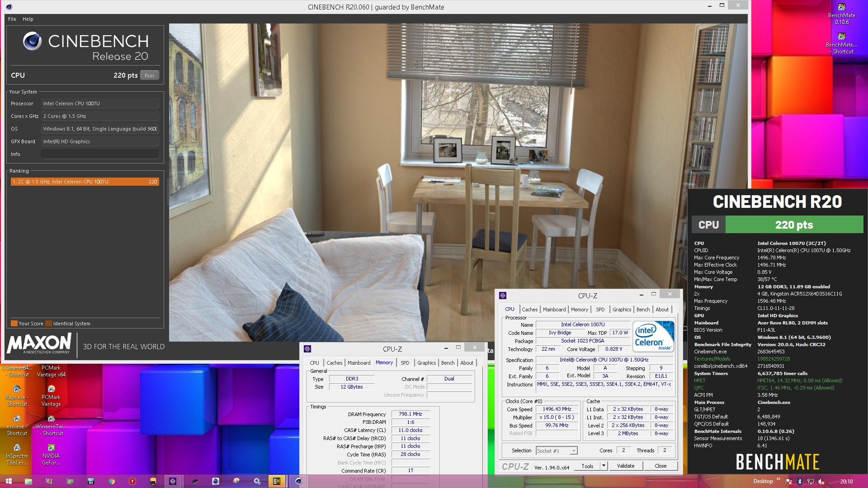The height and width of the screenshot is (488, 868).
Task: Open the gear settings taskbar icon
Action: pyautogui.click(x=257, y=481)
